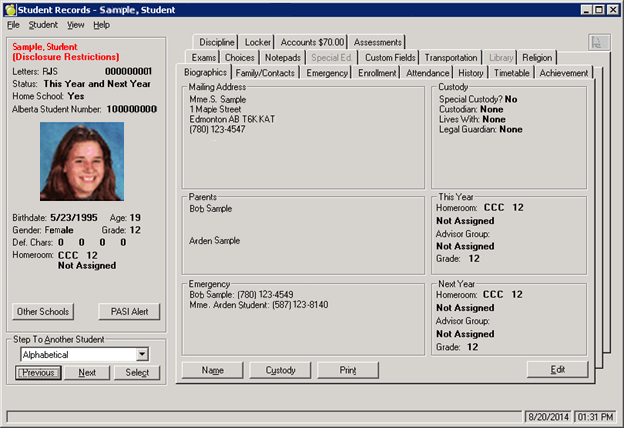Viewport: 624px width, 428px height.
Task: Go to the Next student
Action: click(87, 373)
